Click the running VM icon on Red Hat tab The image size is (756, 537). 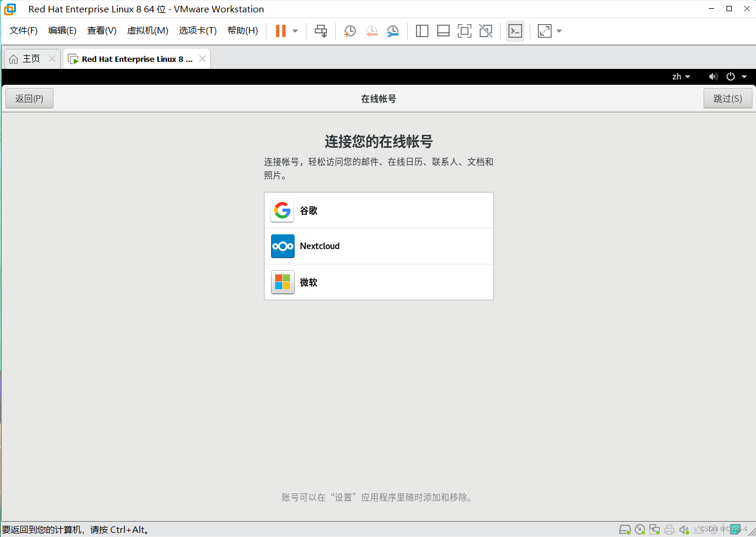tap(73, 59)
